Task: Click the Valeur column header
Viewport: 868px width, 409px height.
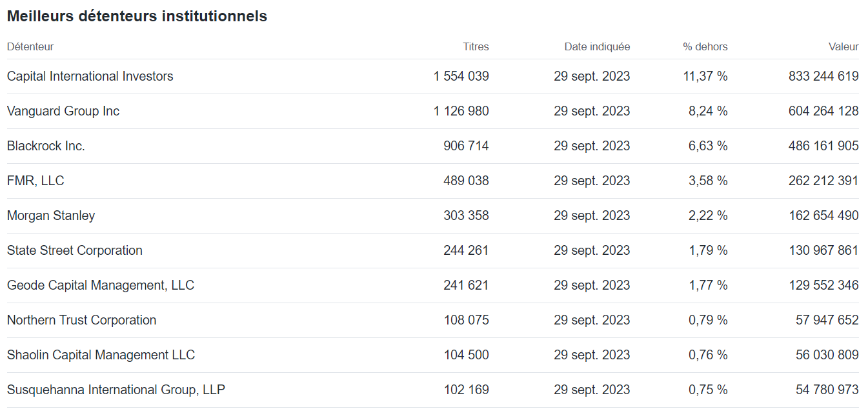Action: (x=843, y=46)
